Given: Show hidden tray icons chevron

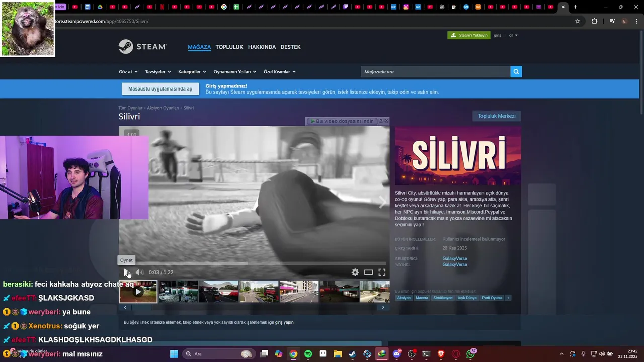Looking at the screenshot, I should point(561,354).
